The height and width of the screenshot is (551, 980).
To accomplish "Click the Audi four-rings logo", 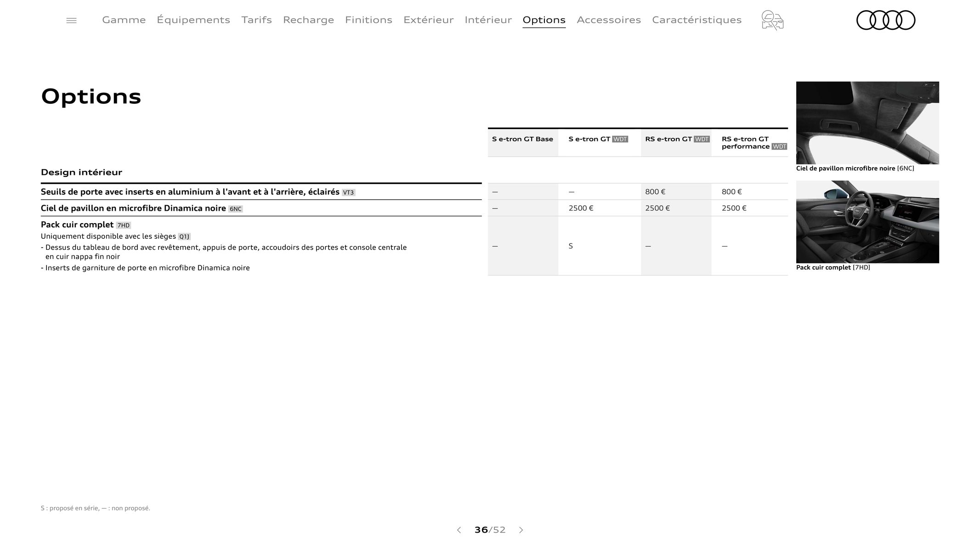I will pos(885,20).
